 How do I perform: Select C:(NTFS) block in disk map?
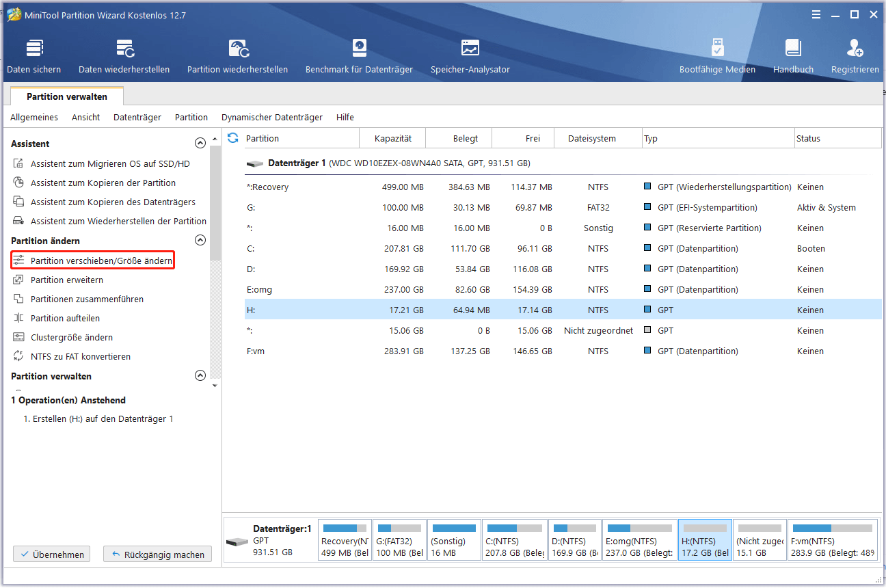pos(514,539)
